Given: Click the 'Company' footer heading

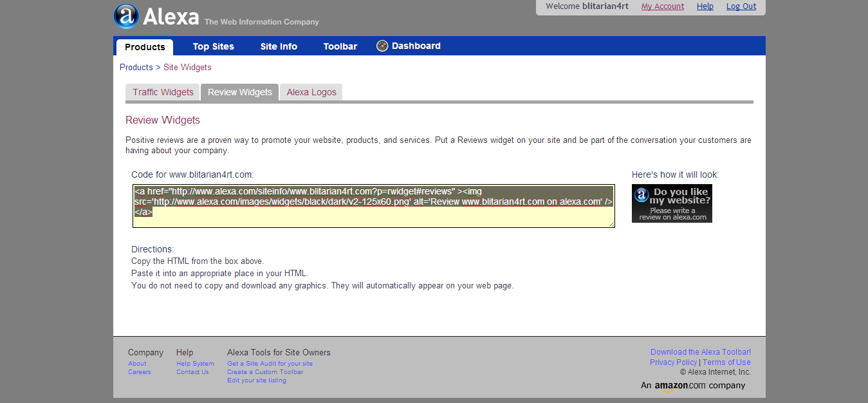Looking at the screenshot, I should pos(145,353).
